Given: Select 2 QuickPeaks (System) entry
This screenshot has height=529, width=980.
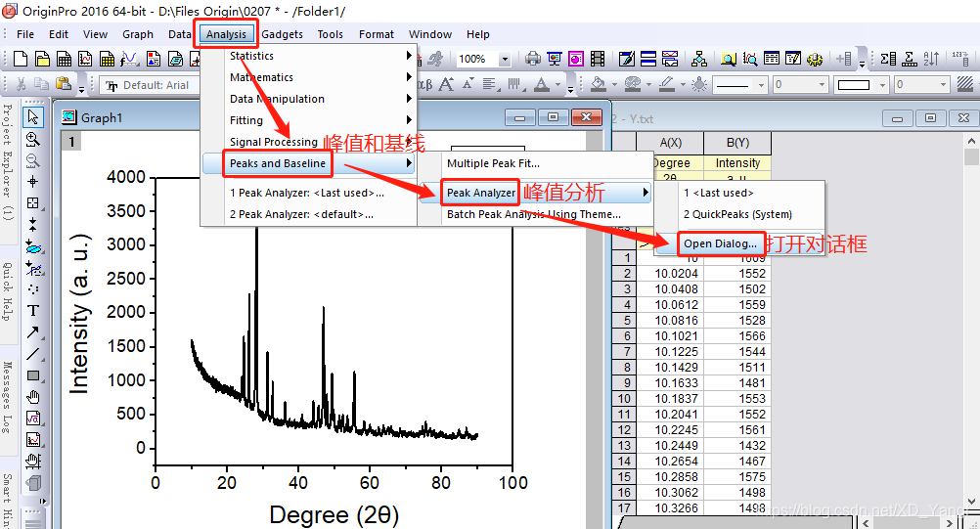Looking at the screenshot, I should pyautogui.click(x=737, y=214).
